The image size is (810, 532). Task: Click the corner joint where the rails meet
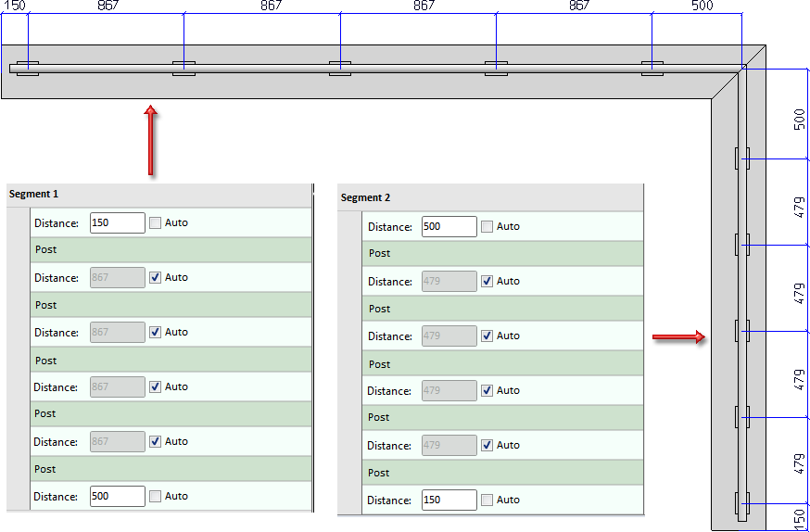pos(743,67)
